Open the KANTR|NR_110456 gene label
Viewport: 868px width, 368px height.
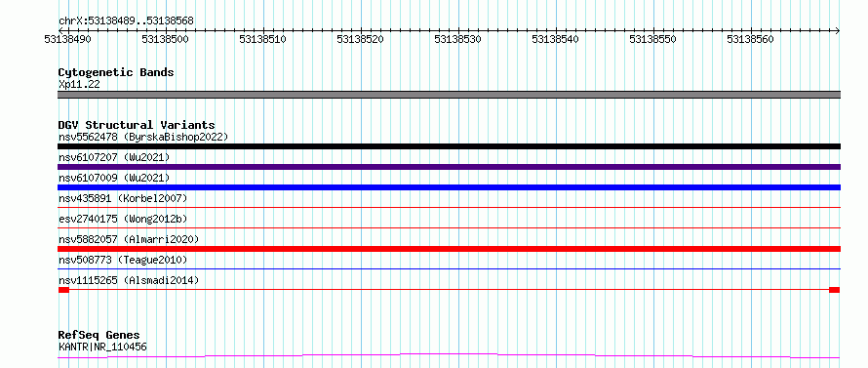102,348
